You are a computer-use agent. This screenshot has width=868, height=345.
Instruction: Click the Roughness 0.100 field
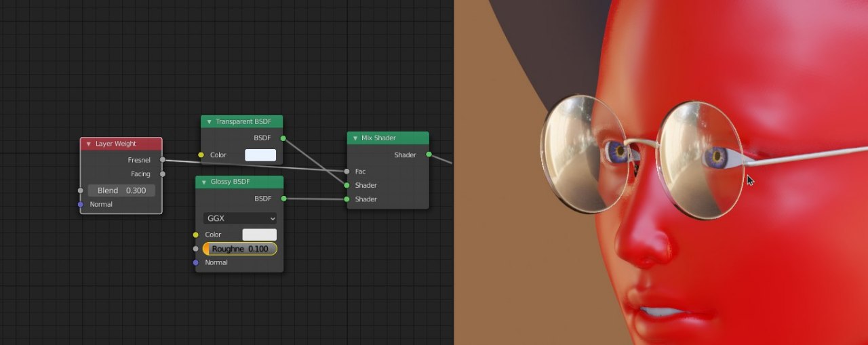tap(240, 249)
